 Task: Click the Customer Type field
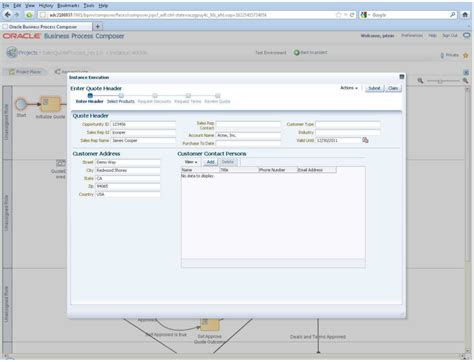(348, 124)
